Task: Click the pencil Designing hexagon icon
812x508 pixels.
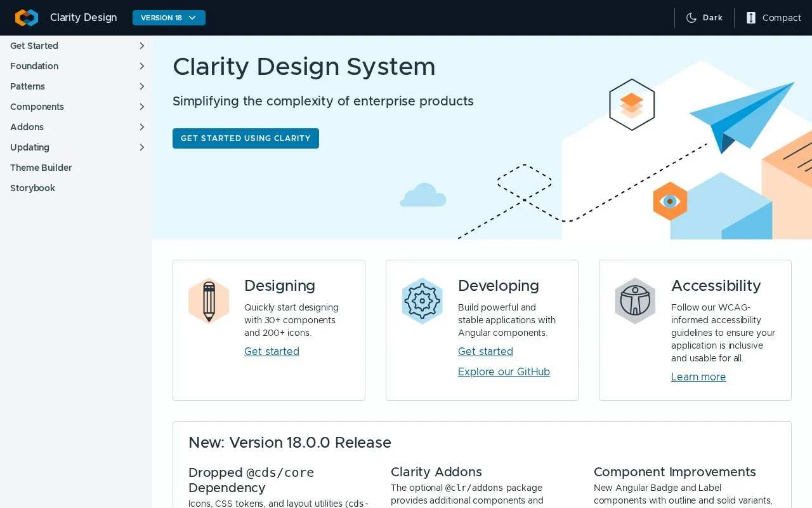Action: (209, 301)
